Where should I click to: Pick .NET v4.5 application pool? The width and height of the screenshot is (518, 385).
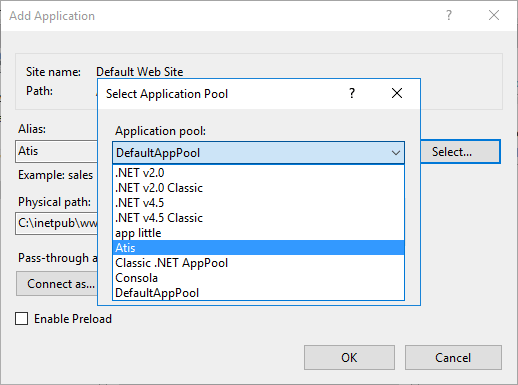(x=259, y=203)
